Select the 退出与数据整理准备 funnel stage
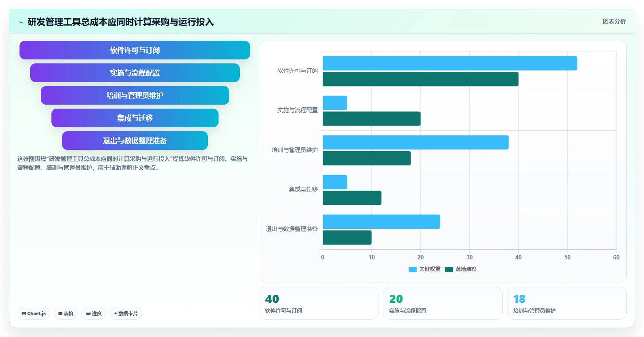 click(135, 141)
